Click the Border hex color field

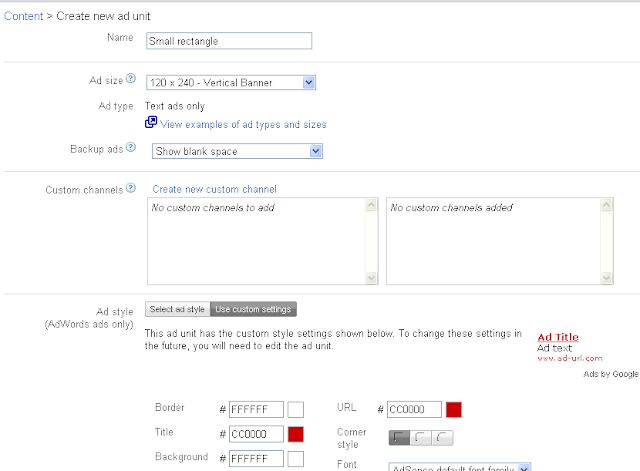256,409
